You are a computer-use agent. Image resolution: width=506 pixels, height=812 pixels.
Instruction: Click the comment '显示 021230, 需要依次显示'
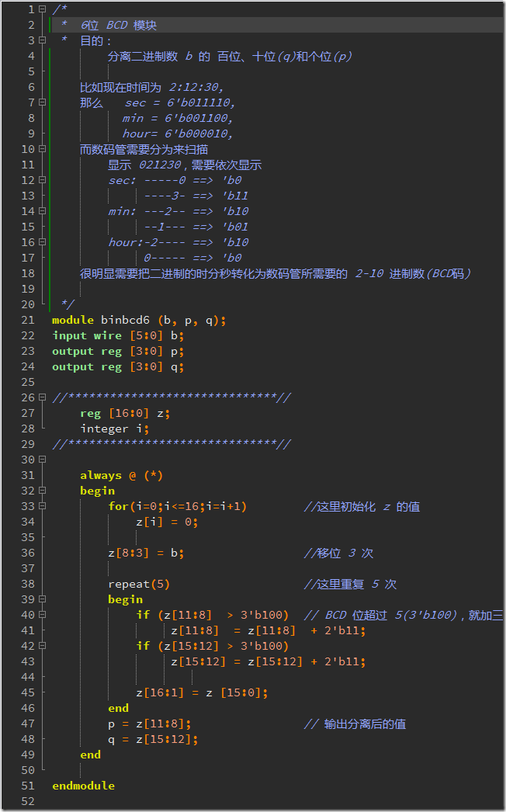click(x=185, y=165)
